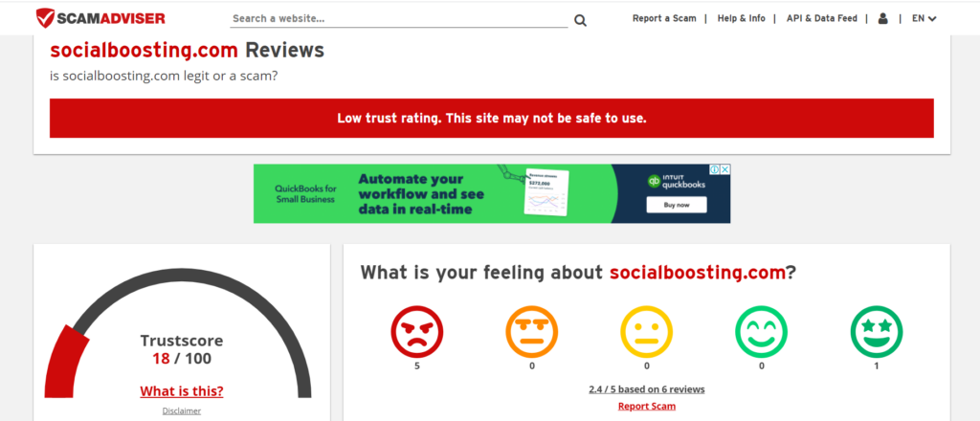This screenshot has height=421, width=980.
Task: Open the user account icon
Action: pyautogui.click(x=882, y=19)
